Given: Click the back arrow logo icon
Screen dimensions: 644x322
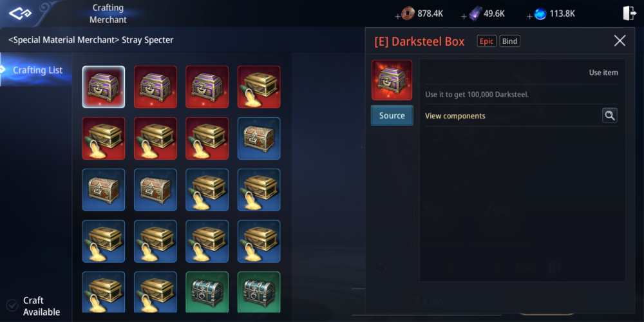Looking at the screenshot, I should pos(20,14).
